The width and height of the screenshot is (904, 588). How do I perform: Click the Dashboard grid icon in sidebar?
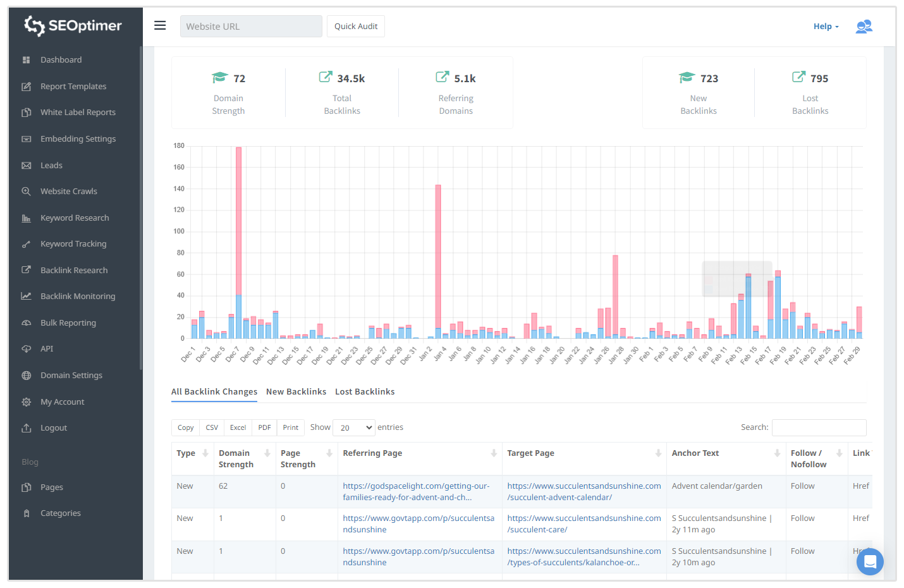27,60
